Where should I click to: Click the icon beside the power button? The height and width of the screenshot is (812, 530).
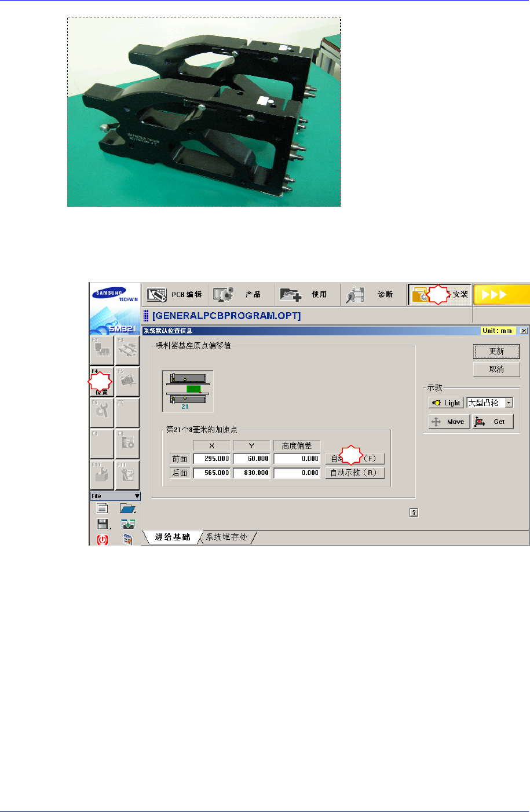127,539
